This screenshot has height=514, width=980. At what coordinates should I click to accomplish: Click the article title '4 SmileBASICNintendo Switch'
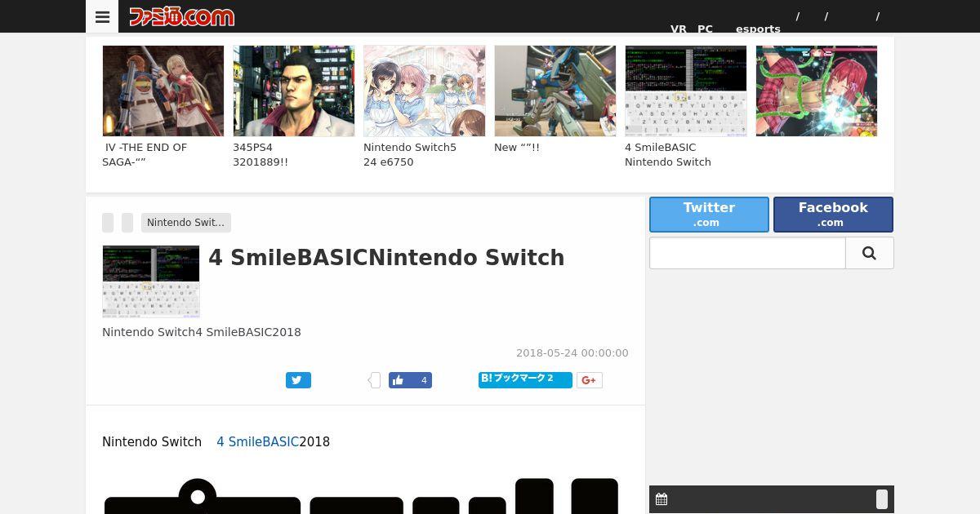coord(386,258)
